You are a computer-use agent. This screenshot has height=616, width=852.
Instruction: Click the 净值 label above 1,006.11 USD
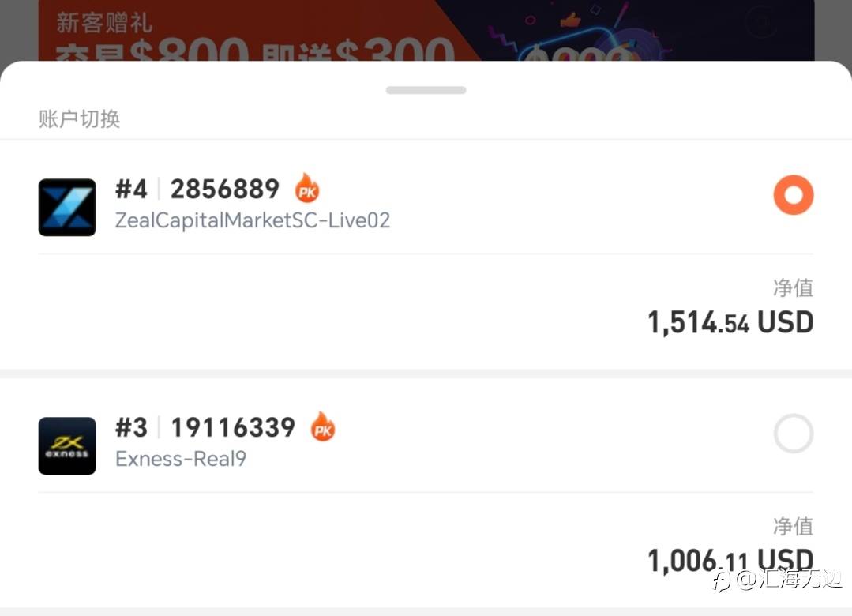point(792,527)
